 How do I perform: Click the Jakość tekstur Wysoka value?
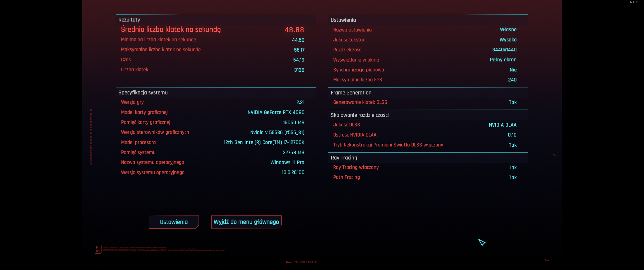(508, 40)
